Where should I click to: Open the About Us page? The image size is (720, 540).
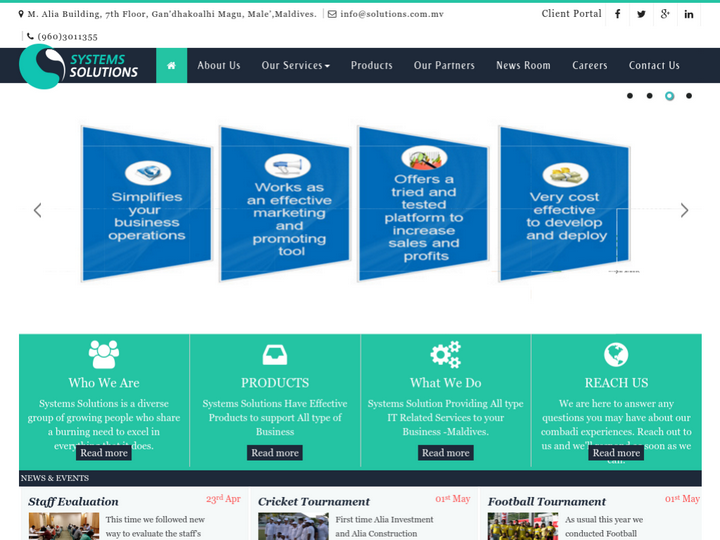point(219,66)
